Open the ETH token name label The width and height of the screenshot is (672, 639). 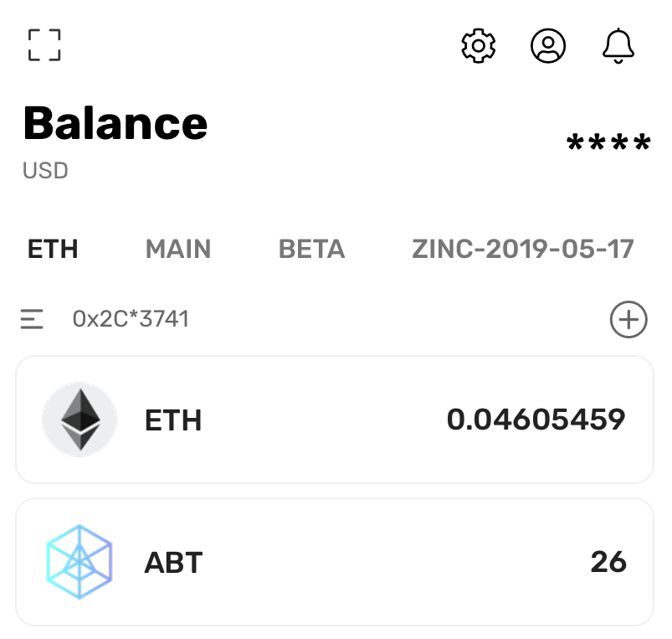point(173,420)
